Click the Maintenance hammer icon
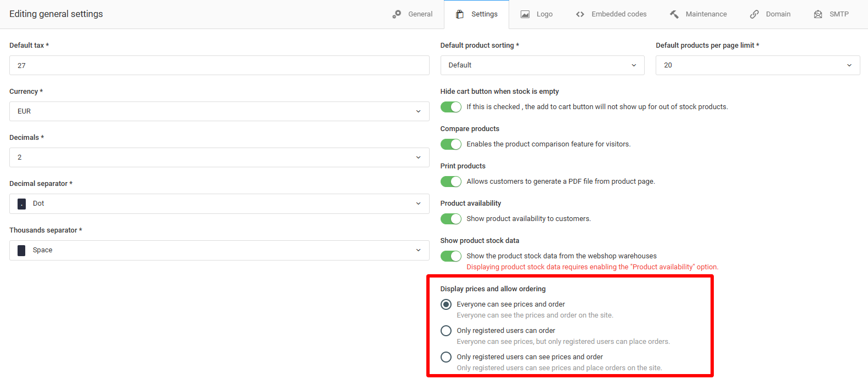 [674, 14]
